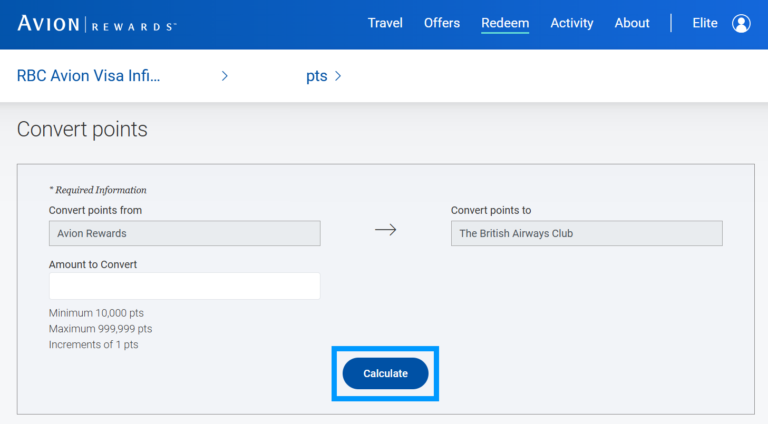This screenshot has height=424, width=768.
Task: Open the Activity menu
Action: 572,23
